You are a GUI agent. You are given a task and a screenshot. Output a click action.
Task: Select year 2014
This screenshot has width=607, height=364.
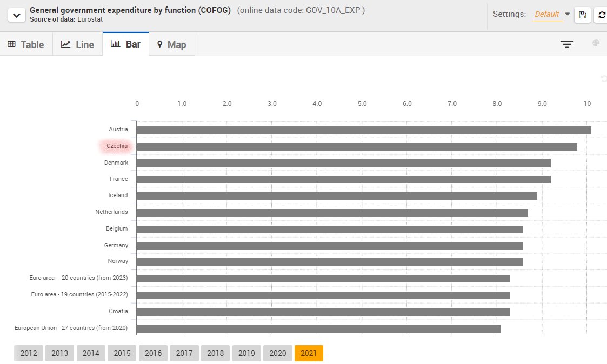[x=91, y=353]
